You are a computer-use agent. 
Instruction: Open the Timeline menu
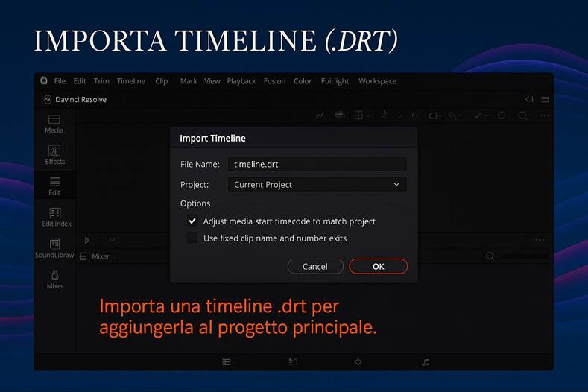point(131,81)
